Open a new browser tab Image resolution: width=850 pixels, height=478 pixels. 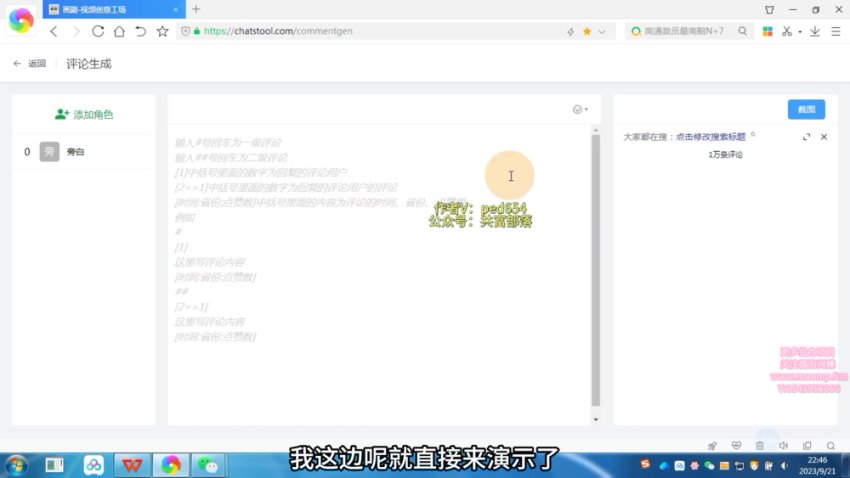tap(196, 9)
